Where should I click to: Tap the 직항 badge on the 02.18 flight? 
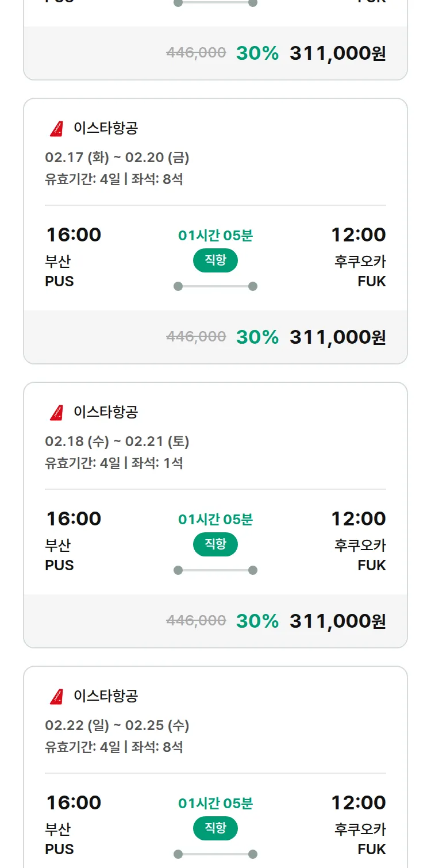(x=215, y=544)
